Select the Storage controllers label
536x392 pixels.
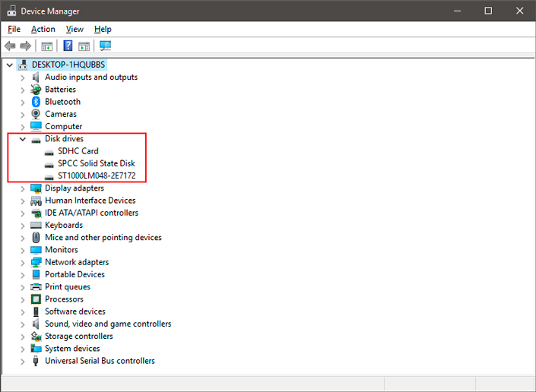coord(79,336)
